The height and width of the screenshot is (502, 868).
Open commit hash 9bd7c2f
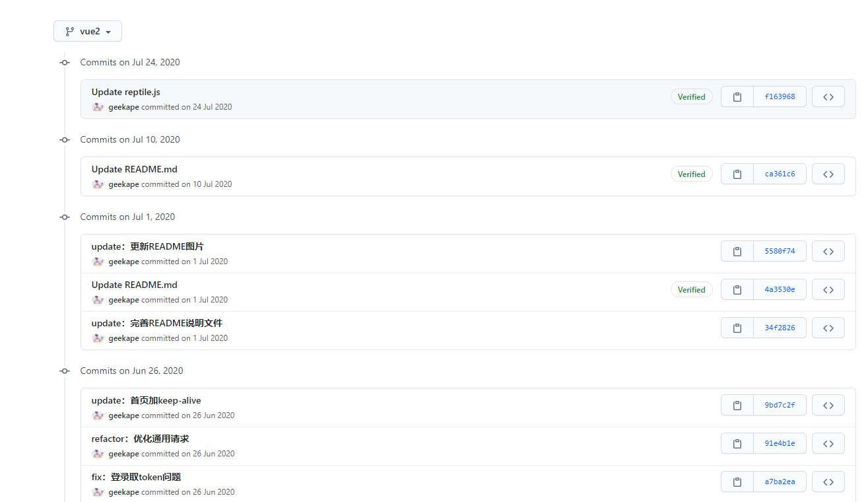tap(780, 405)
